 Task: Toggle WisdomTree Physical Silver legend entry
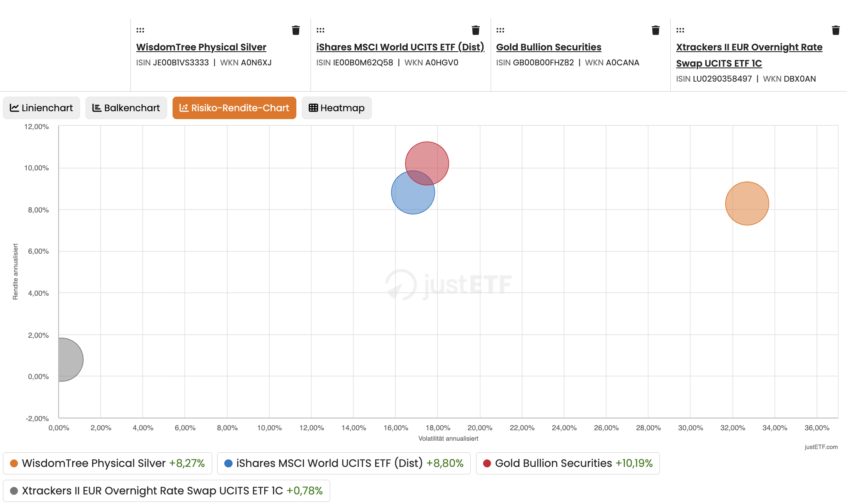108,463
